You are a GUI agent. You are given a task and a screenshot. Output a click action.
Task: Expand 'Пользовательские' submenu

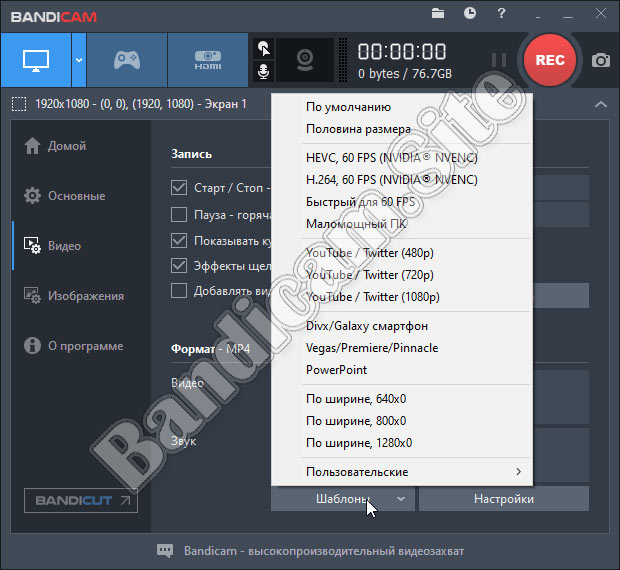[x=402, y=472]
